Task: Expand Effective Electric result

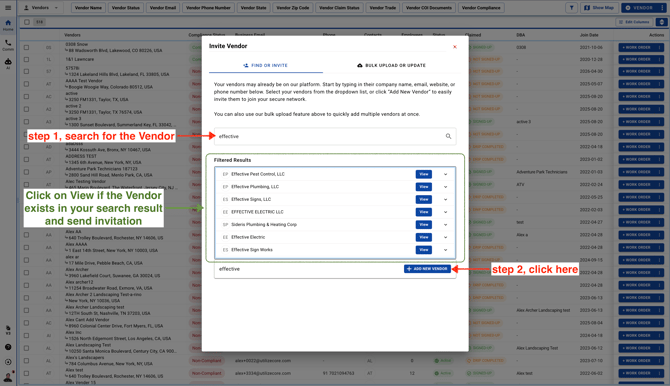Action: 445,237
